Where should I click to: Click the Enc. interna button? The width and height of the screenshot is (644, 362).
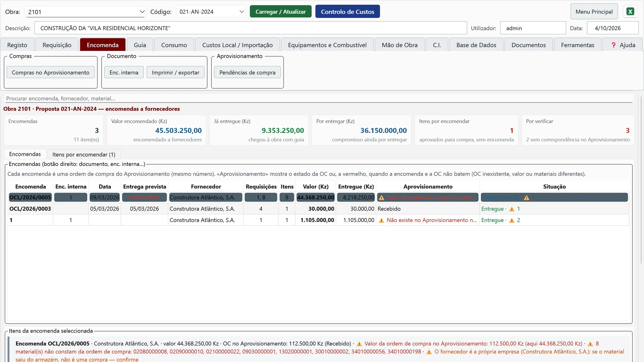coord(124,72)
